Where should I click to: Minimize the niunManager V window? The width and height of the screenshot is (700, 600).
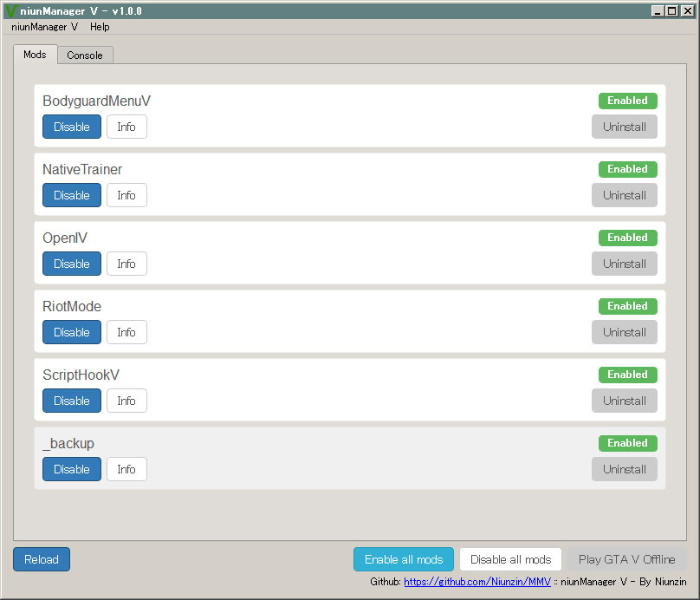tap(658, 11)
